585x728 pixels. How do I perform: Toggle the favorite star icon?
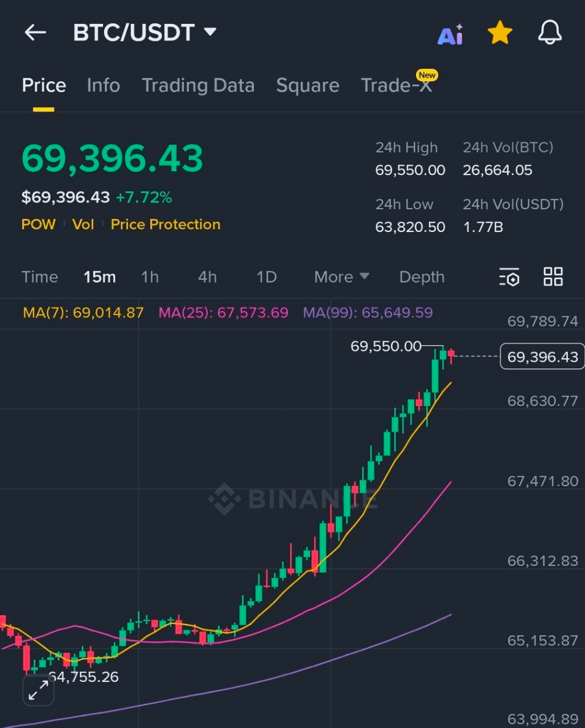point(500,33)
